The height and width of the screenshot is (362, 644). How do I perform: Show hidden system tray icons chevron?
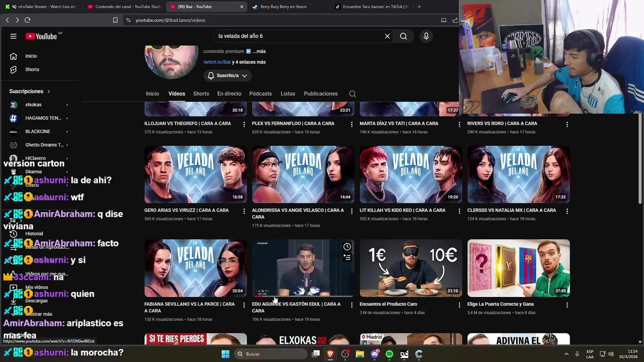click(566, 354)
